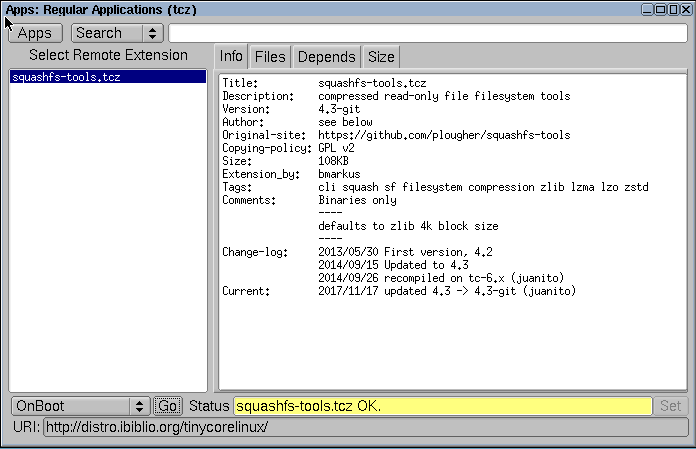Click the 'Select Remote Extension' heading
Viewport: 696px width, 449px height.
[x=108, y=55]
